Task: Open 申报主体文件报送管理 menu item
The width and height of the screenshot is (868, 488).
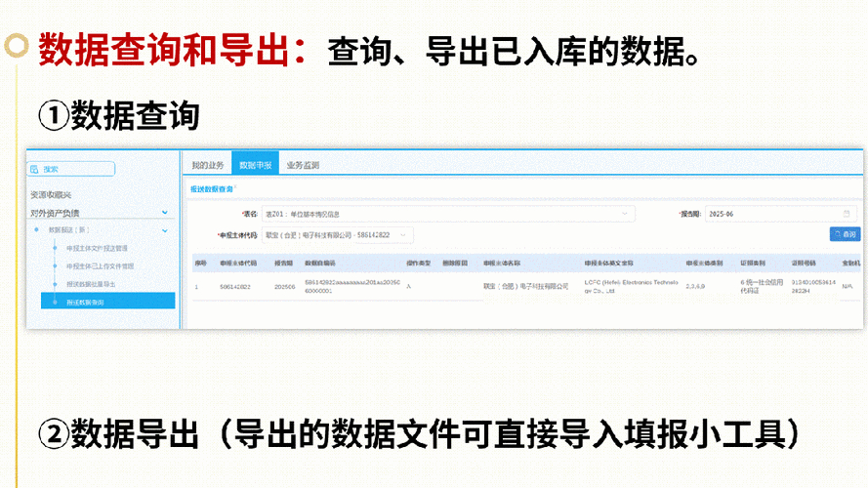Action: (97, 248)
